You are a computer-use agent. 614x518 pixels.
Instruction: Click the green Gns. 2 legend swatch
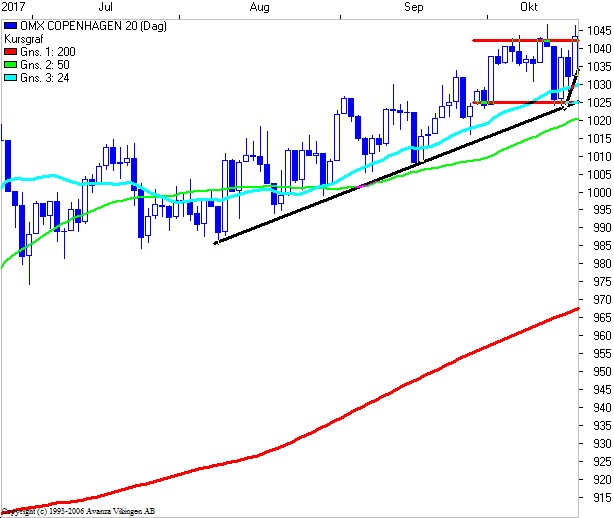(11, 64)
